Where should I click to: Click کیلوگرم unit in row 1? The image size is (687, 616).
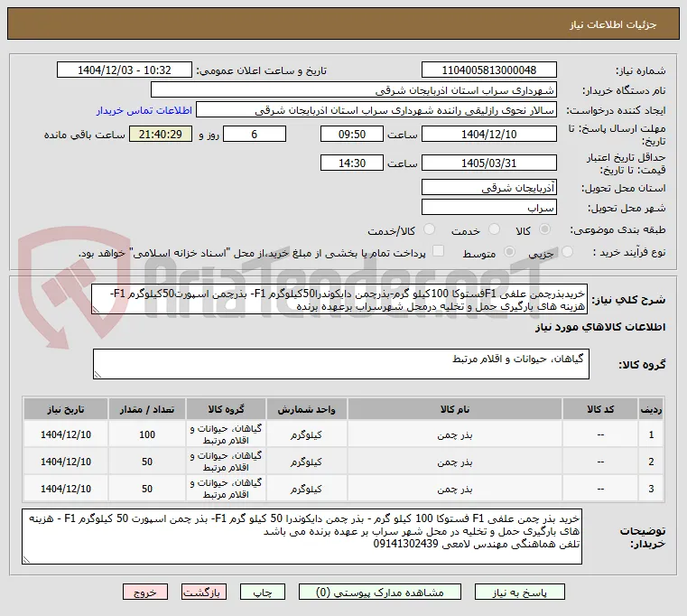[306, 435]
